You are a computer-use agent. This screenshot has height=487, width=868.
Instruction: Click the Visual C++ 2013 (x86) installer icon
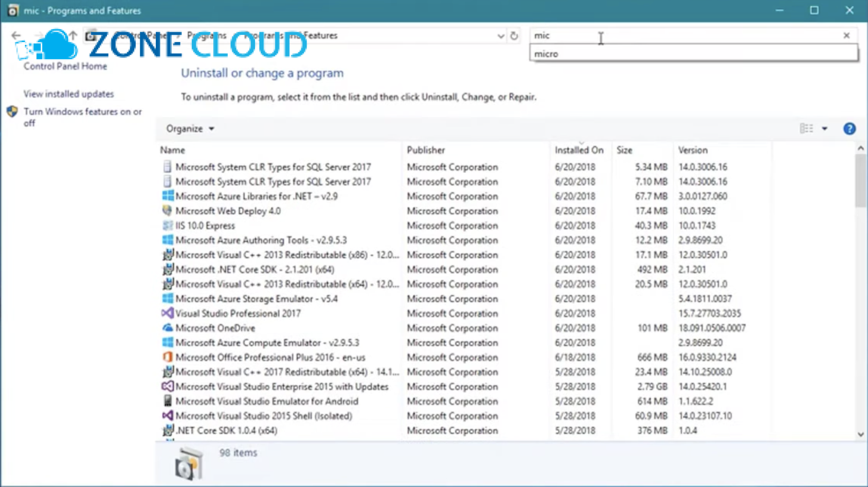167,255
